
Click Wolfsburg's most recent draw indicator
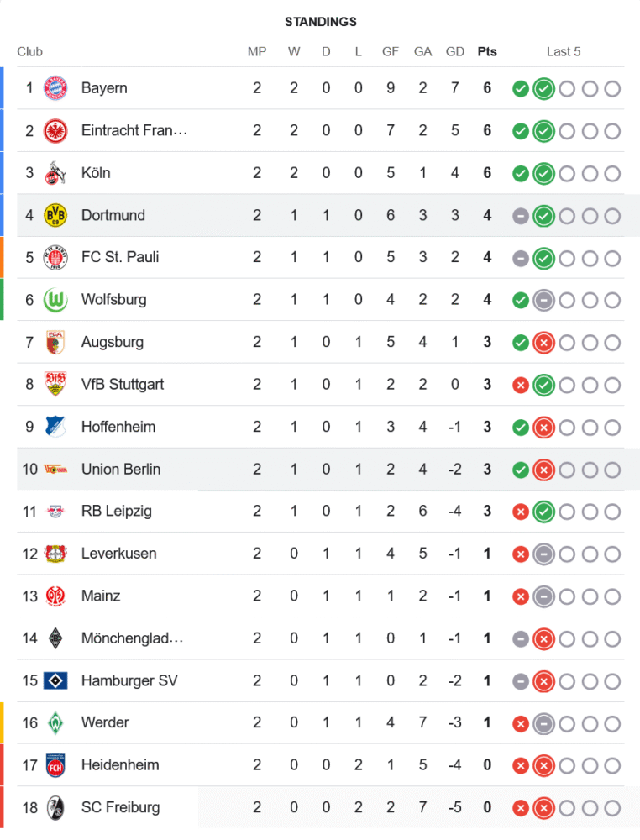pos(543,300)
